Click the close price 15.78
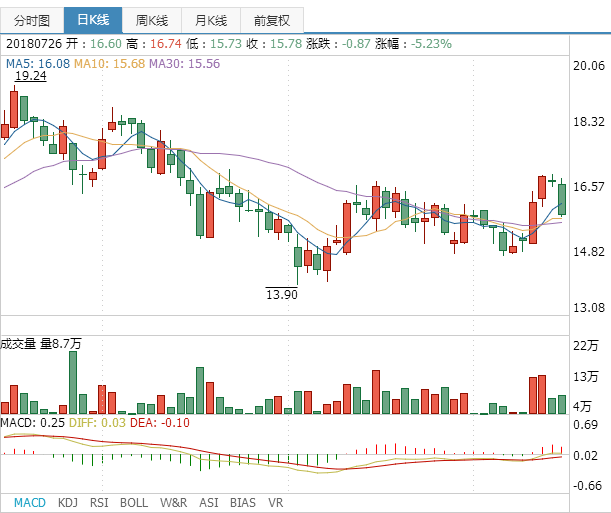611x513 pixels. pos(286,43)
